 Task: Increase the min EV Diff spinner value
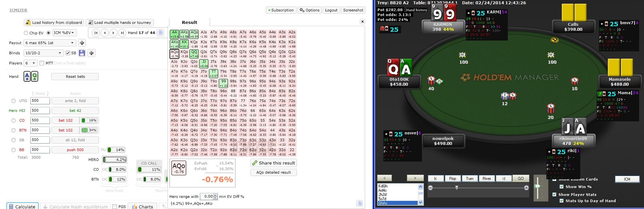pos(215,195)
